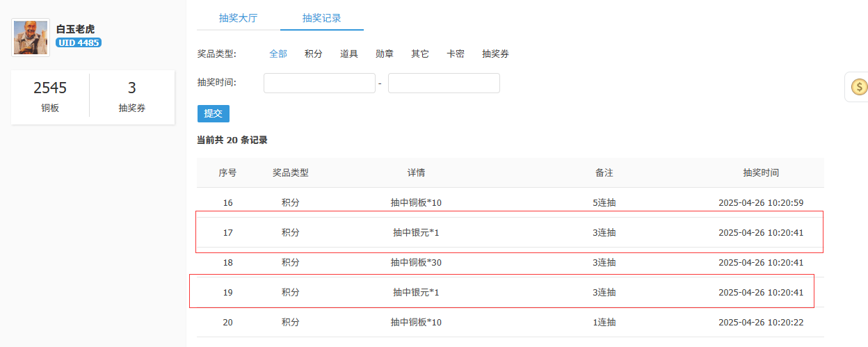Viewport: 868px width, 347px height.
Task: Open the 白玉老虎 user avatar
Action: [31, 38]
